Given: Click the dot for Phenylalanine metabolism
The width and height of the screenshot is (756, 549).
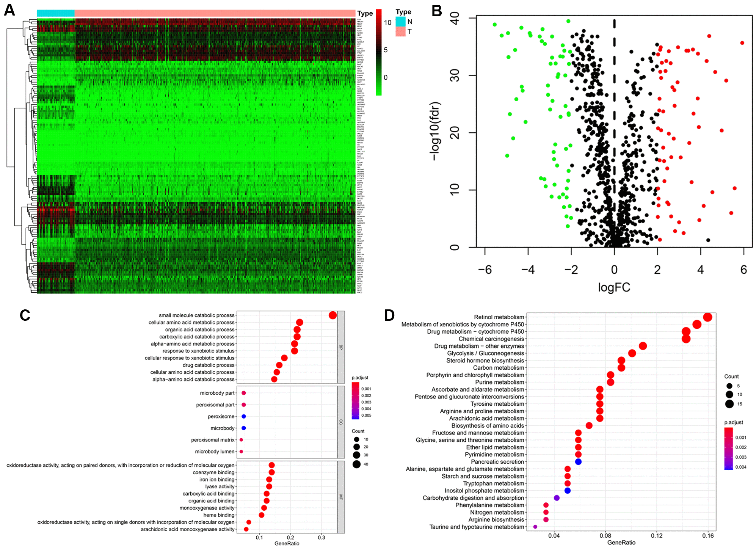Looking at the screenshot, I should pos(546,505).
